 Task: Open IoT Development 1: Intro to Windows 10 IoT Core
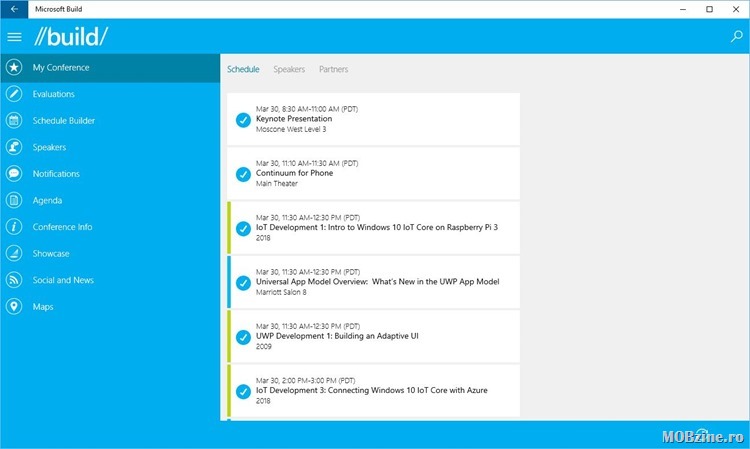coord(376,228)
